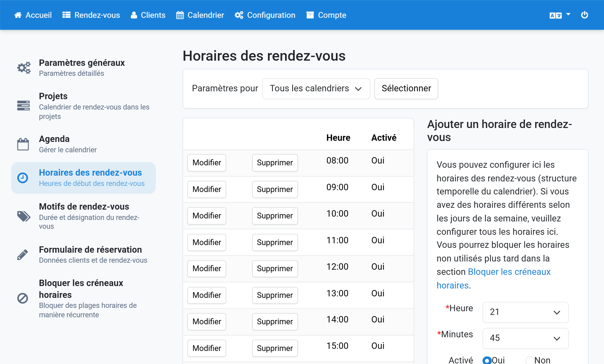The image size is (604, 364).
Task: Click Supprimer for the 09:00 slot
Action: (x=275, y=190)
